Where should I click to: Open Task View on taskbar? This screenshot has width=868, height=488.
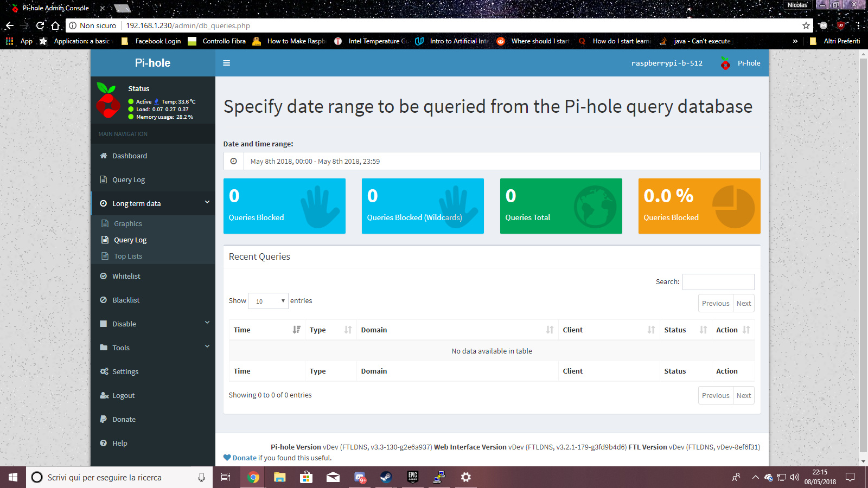(x=226, y=477)
